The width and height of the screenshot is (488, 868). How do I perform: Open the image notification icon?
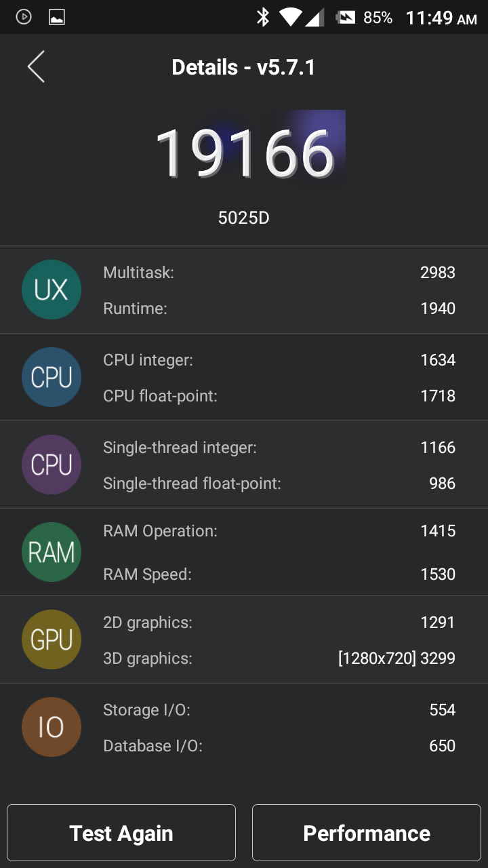click(57, 17)
